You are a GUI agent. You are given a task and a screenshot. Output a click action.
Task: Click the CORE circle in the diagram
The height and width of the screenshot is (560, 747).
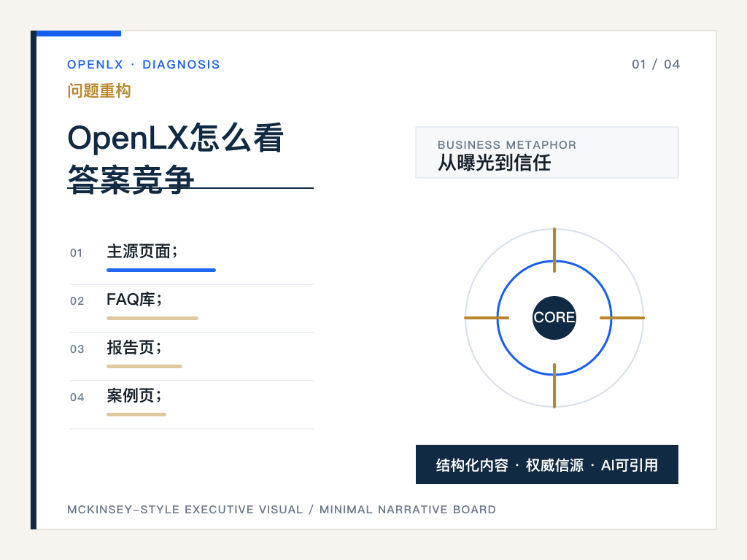[x=554, y=318]
